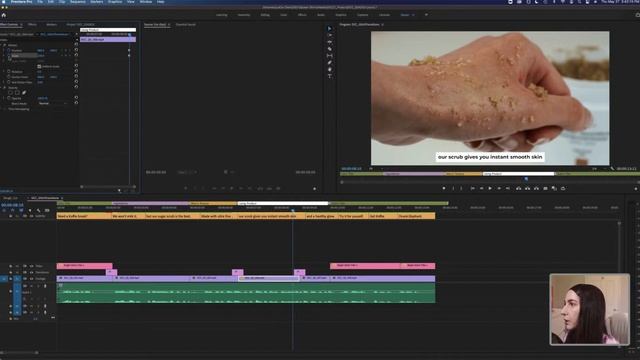Viewport: 640px width, 360px height.
Task: Collapse the Motion effect group
Action: point(1,45)
